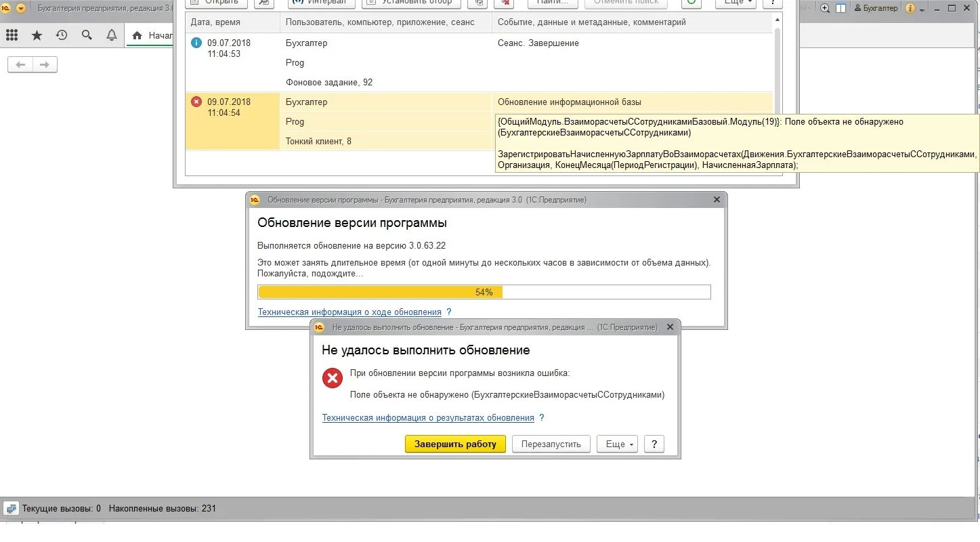Click the ? next to the update results link
The height and width of the screenshot is (542, 980).
pos(542,417)
